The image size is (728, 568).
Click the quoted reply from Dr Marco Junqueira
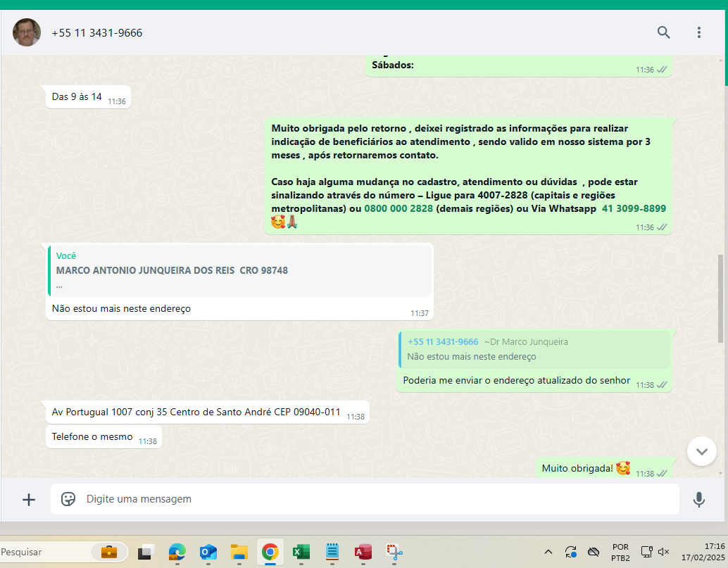click(x=534, y=349)
